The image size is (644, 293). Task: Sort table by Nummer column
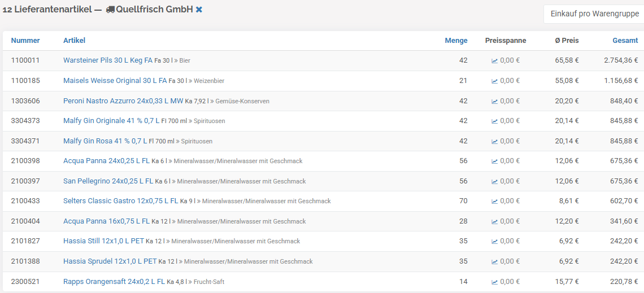point(25,41)
